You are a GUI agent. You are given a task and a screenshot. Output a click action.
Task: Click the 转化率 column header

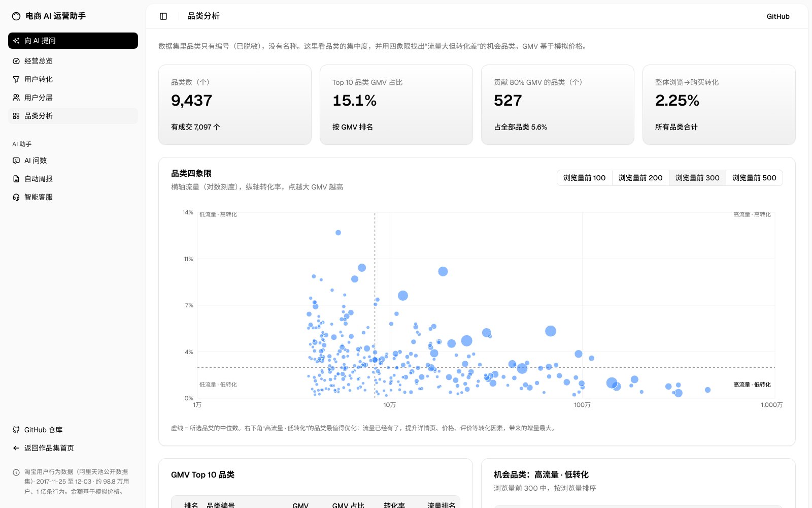394,505
